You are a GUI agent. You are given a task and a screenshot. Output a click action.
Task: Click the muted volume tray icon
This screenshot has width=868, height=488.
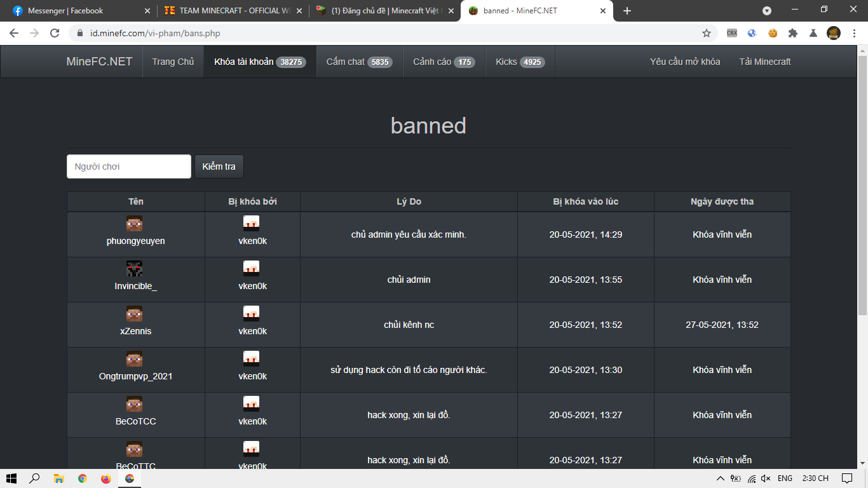pos(766,478)
